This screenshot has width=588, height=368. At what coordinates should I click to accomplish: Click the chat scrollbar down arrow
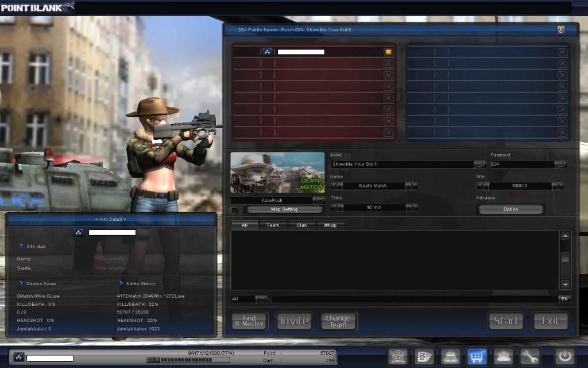tap(565, 285)
